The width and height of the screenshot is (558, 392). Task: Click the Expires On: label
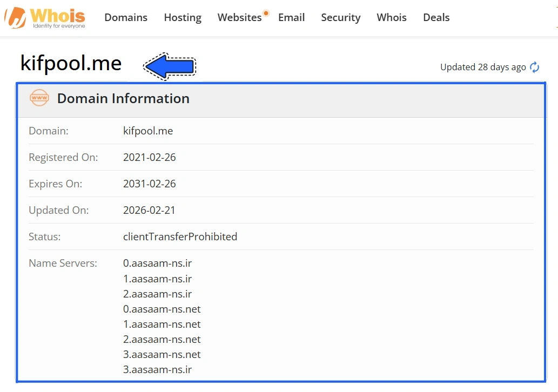55,184
